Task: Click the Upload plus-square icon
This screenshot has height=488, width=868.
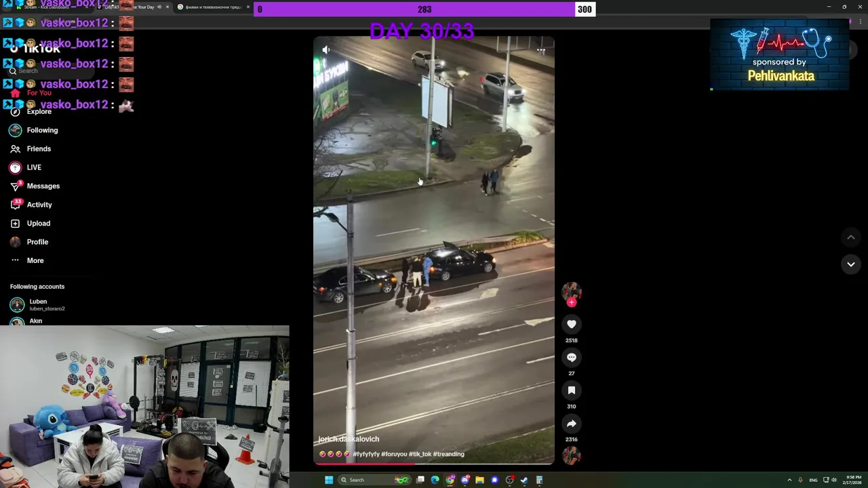Action: [15, 223]
